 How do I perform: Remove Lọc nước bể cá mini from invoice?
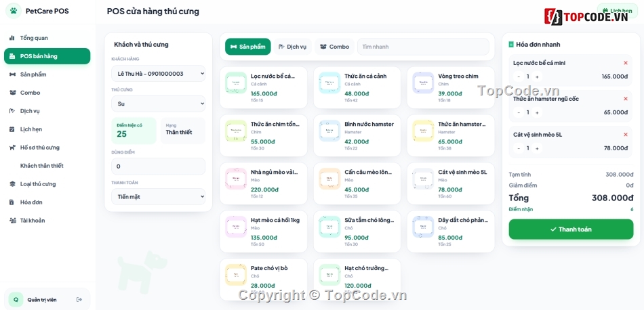(626, 63)
